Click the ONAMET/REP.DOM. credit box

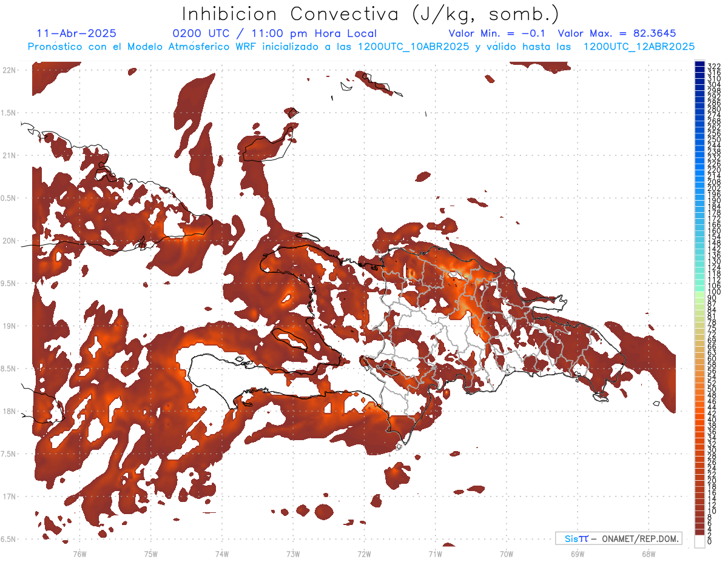click(619, 538)
